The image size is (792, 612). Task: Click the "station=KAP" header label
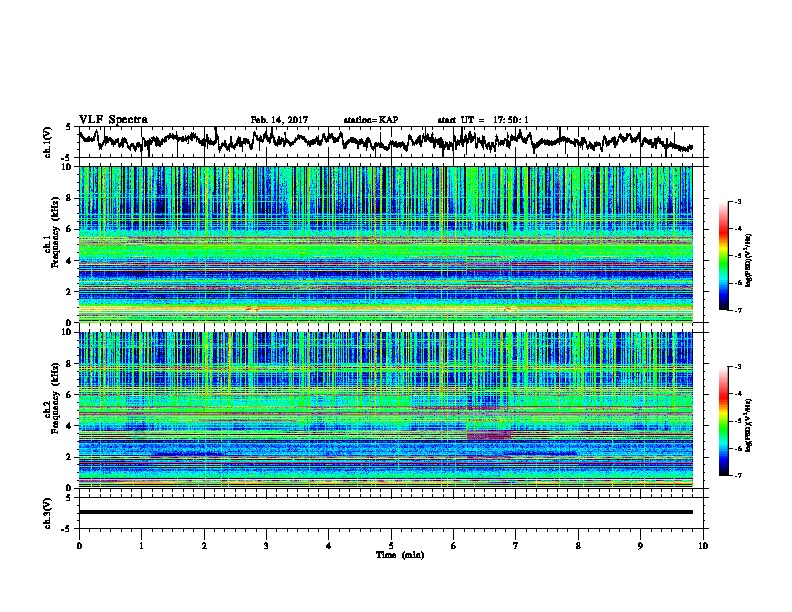click(371, 120)
